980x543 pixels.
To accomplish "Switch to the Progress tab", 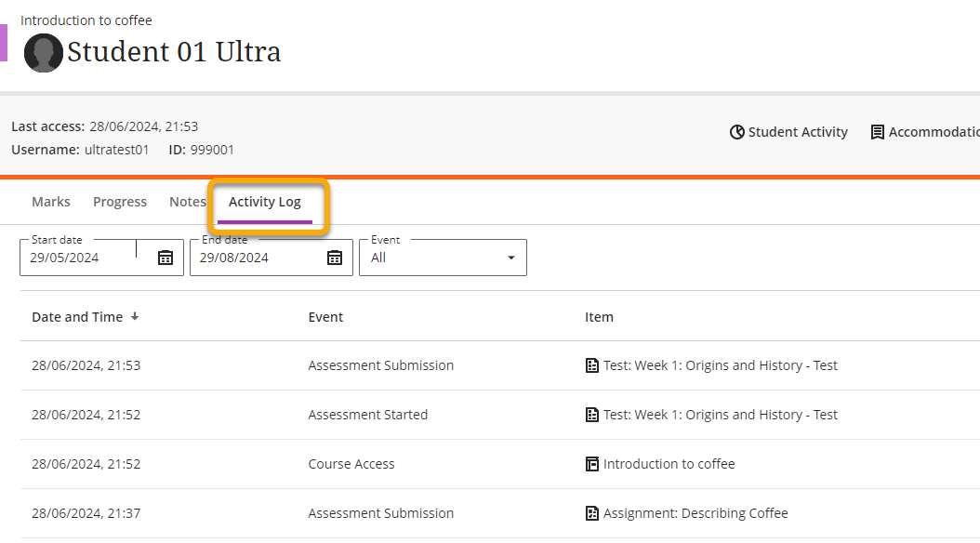I will coord(120,202).
